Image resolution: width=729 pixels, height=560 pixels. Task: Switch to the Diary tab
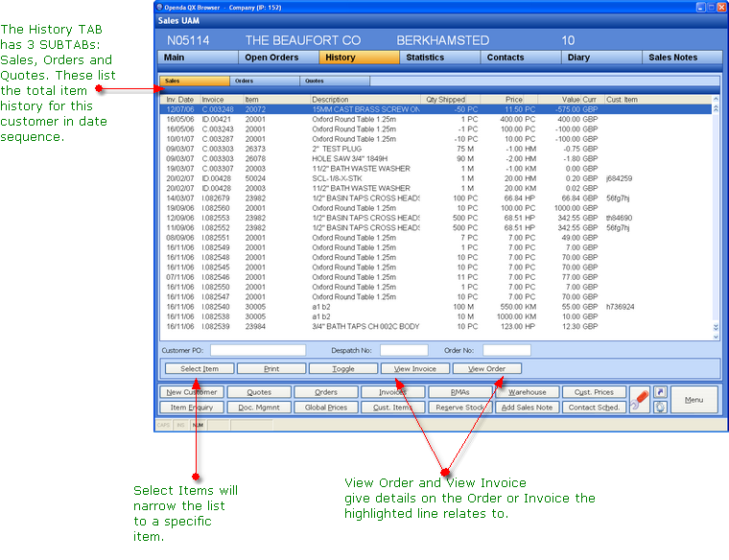[x=601, y=58]
